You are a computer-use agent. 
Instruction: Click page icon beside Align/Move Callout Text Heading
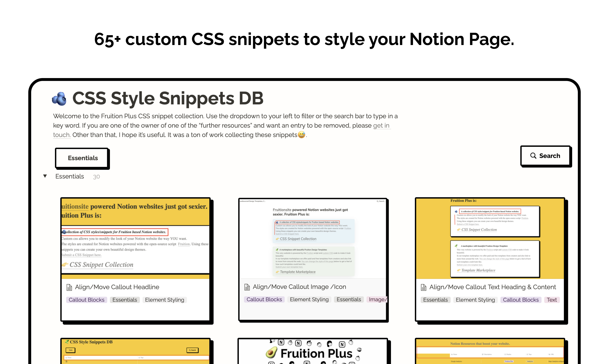point(424,287)
